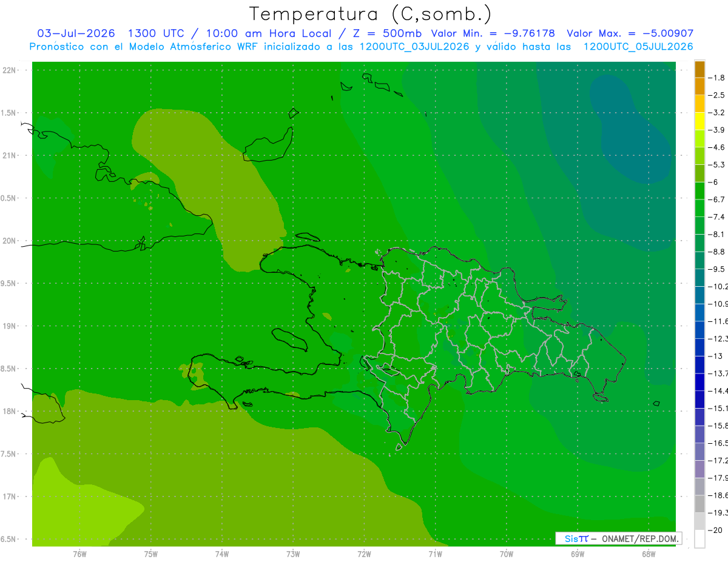Click the '69W' longitude label
Screen dimensions: 728x562
[x=578, y=554]
